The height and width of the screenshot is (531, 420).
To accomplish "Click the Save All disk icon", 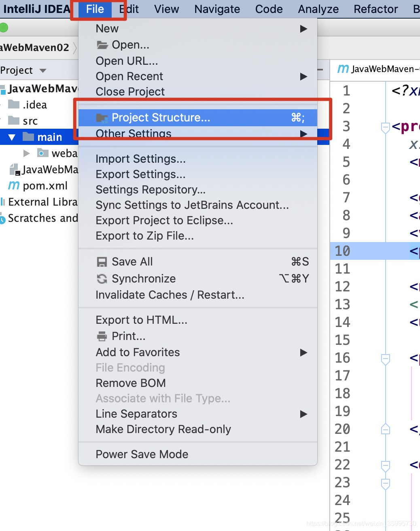I will coord(102,262).
